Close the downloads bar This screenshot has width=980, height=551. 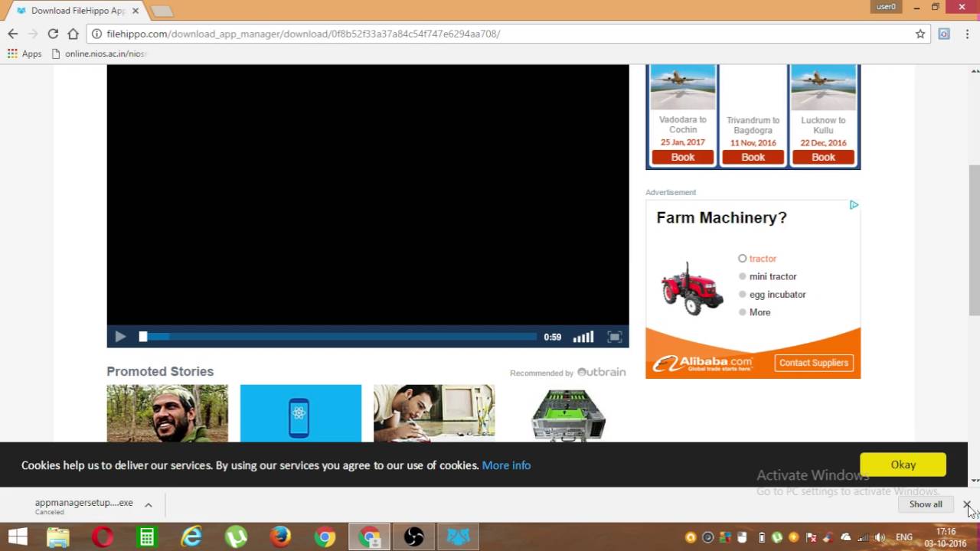[967, 505]
